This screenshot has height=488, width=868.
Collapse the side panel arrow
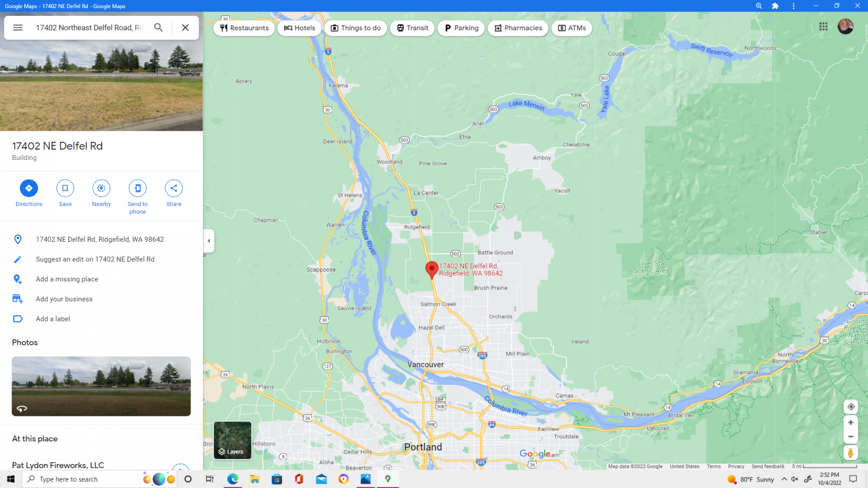[209, 241]
